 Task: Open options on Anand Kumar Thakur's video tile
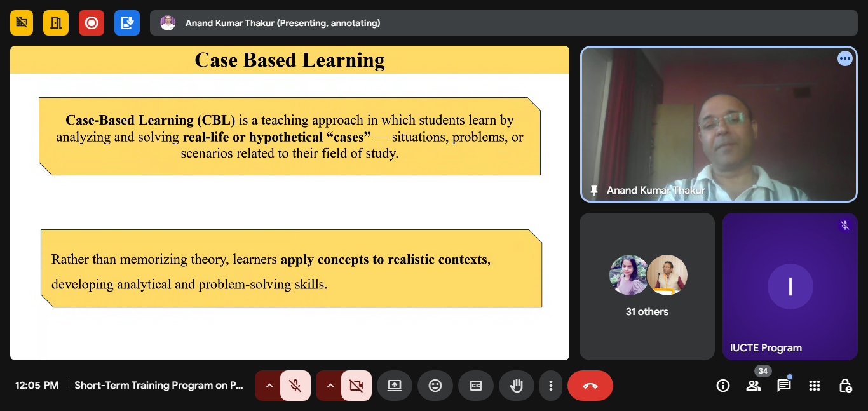tap(844, 58)
